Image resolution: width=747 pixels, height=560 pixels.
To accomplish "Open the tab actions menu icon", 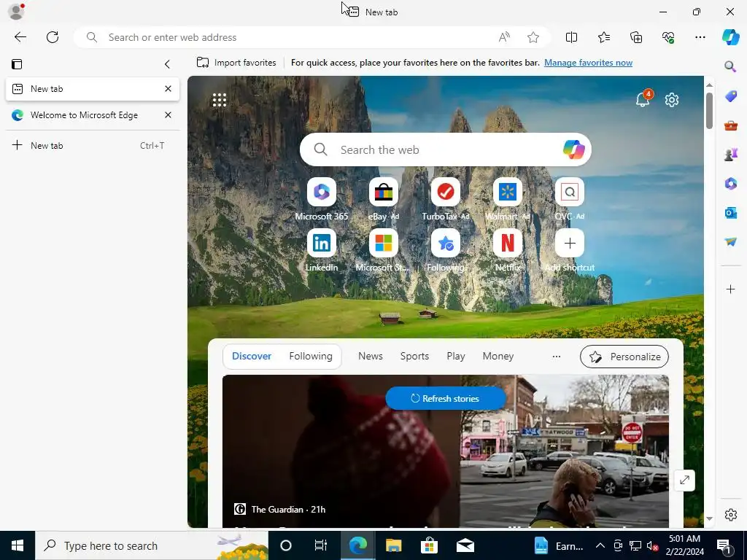I will 17,64.
